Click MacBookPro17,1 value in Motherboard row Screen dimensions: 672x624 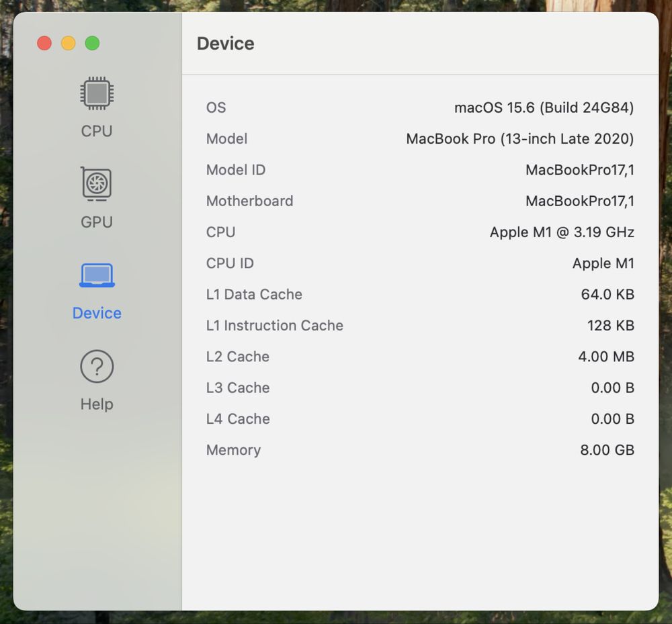click(x=580, y=201)
